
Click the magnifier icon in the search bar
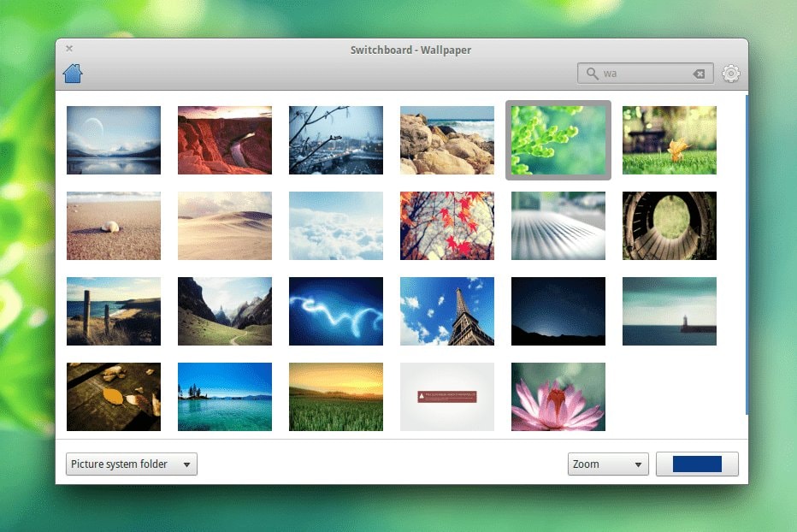pos(593,74)
